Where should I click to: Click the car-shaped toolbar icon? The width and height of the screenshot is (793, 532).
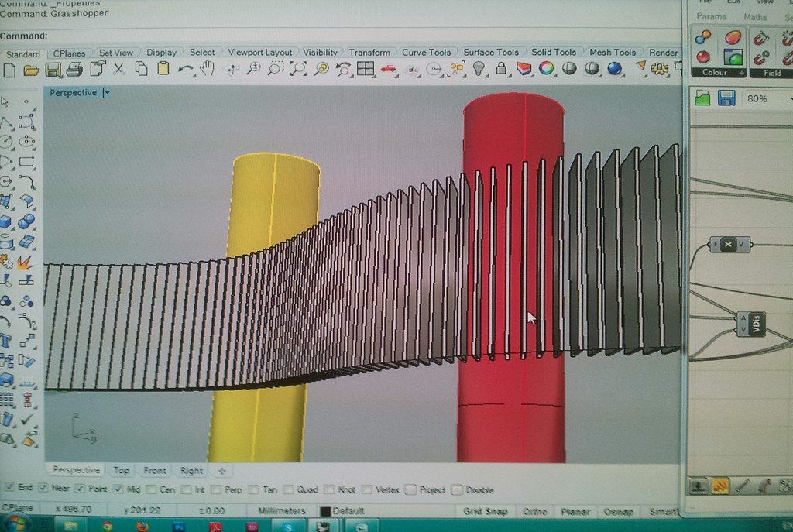pyautogui.click(x=388, y=69)
